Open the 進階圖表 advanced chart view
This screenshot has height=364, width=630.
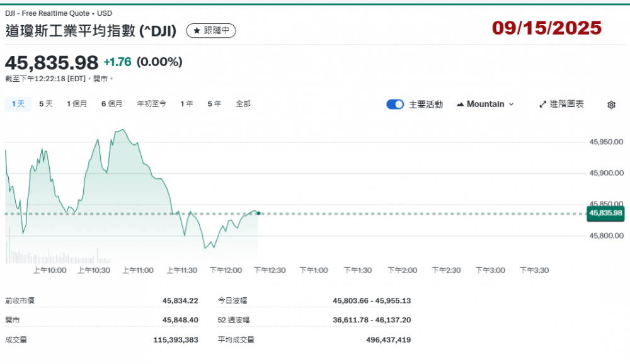click(x=561, y=104)
